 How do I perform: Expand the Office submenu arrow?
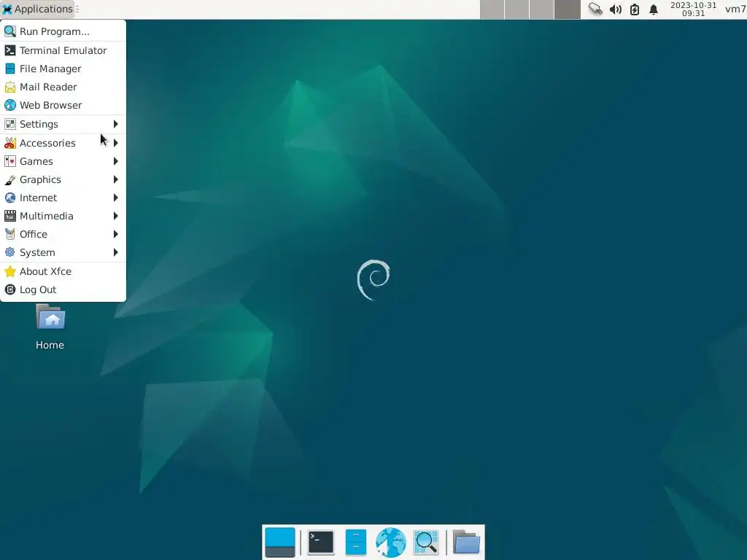click(x=116, y=234)
